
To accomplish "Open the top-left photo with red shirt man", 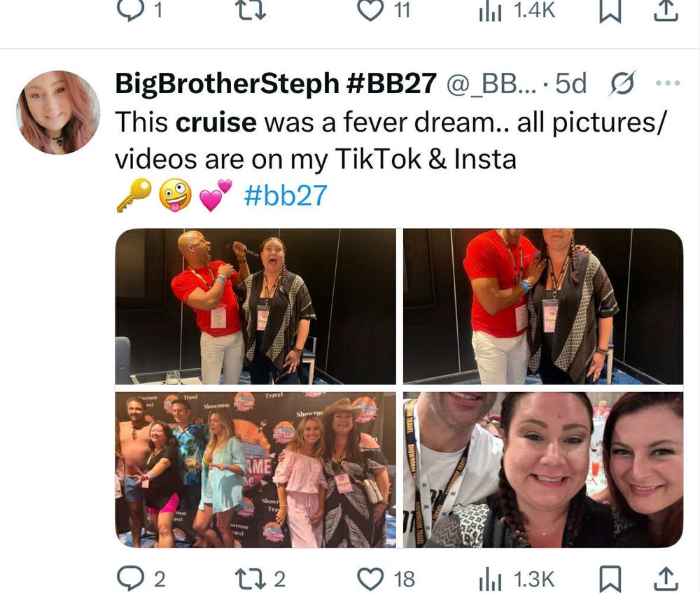I will [x=255, y=307].
